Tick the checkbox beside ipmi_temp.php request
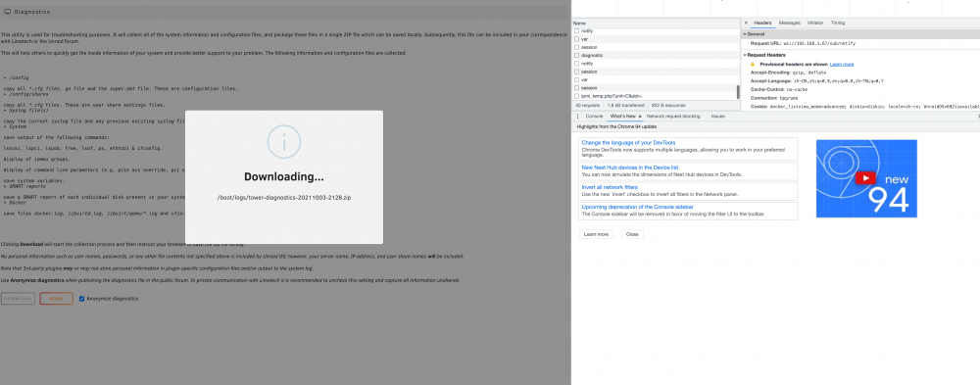This screenshot has width=980, height=385. (577, 96)
